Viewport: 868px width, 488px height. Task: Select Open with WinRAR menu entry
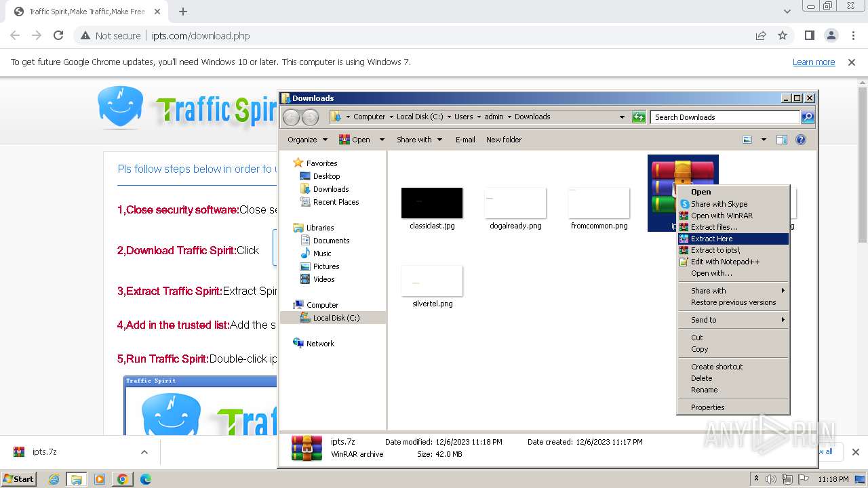click(x=733, y=216)
